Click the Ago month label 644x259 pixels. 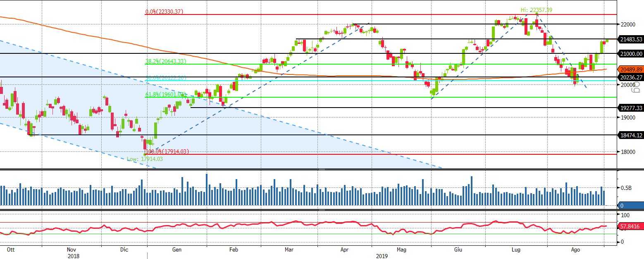(575, 249)
